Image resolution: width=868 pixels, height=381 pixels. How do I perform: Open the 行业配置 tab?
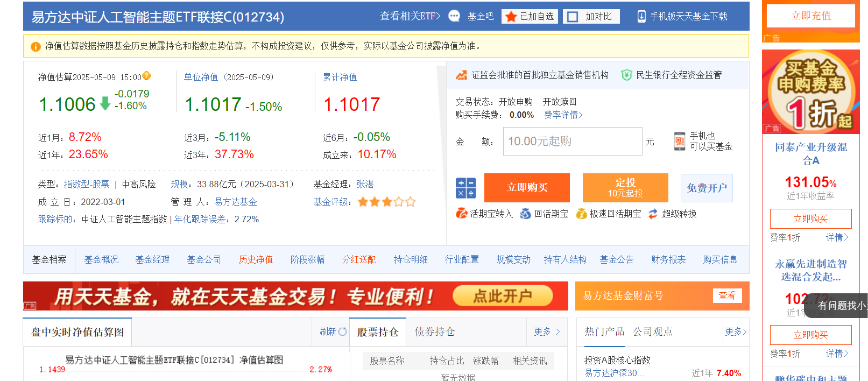[x=462, y=259]
